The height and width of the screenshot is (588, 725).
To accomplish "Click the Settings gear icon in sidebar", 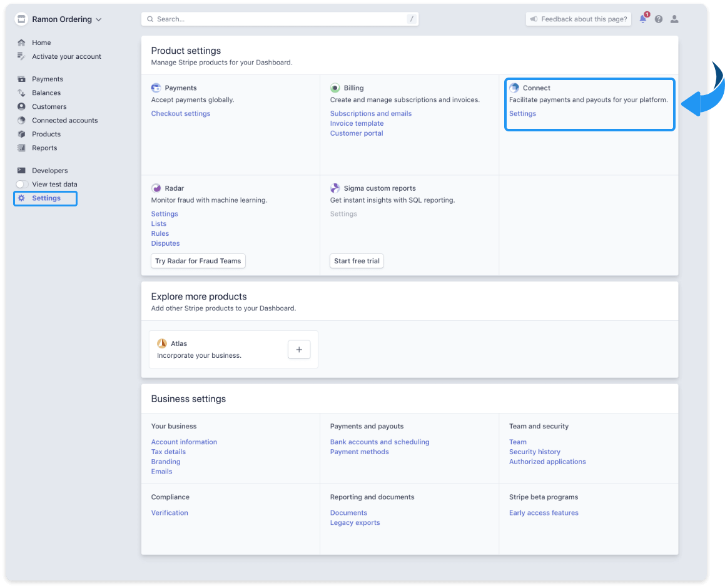I will pos(21,198).
